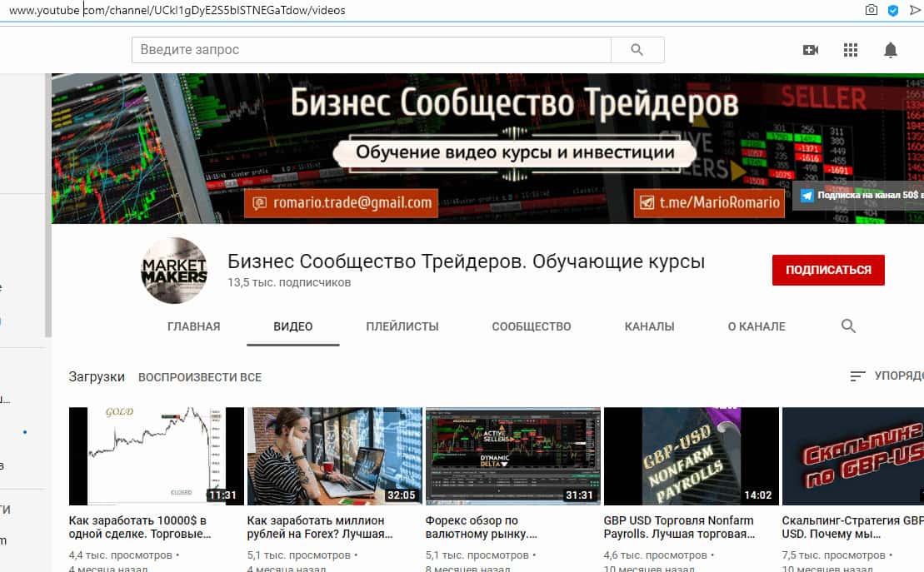The image size is (924, 572).
Task: Click the Загрузки section heading
Action: point(97,376)
